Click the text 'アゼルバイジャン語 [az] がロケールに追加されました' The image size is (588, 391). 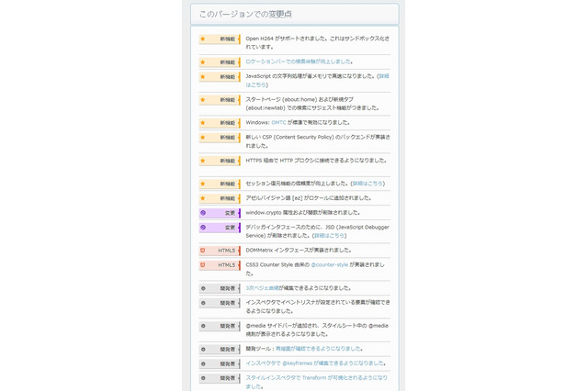tap(309, 197)
